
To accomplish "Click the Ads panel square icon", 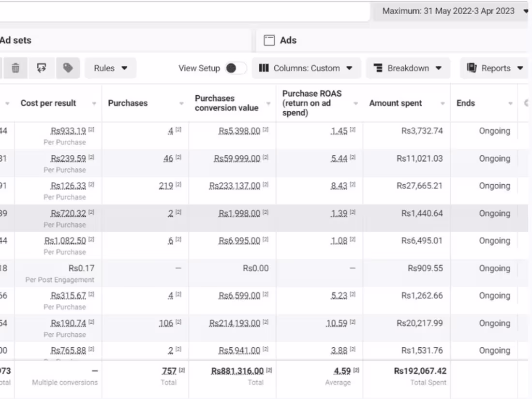I will [269, 40].
